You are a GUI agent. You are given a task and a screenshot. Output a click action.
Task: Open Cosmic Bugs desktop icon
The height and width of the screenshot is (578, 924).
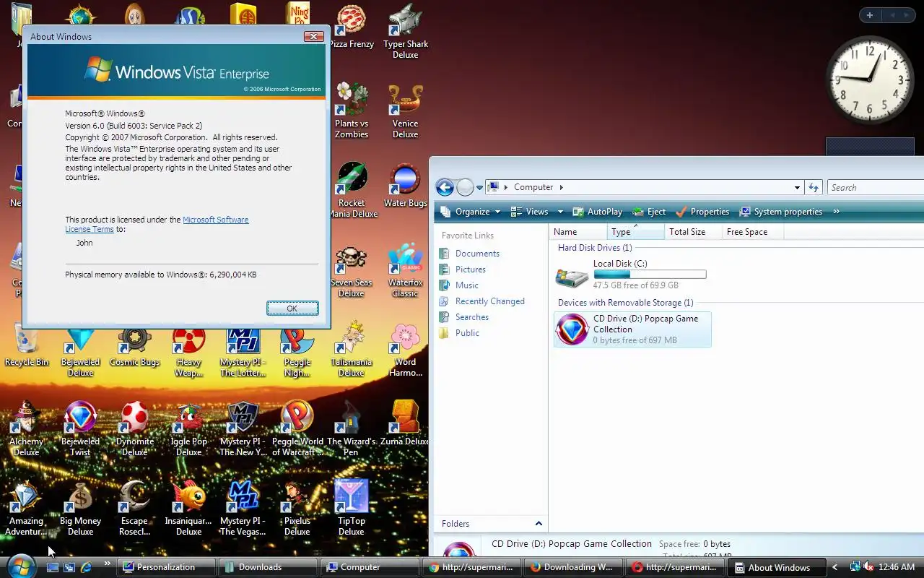click(x=135, y=345)
